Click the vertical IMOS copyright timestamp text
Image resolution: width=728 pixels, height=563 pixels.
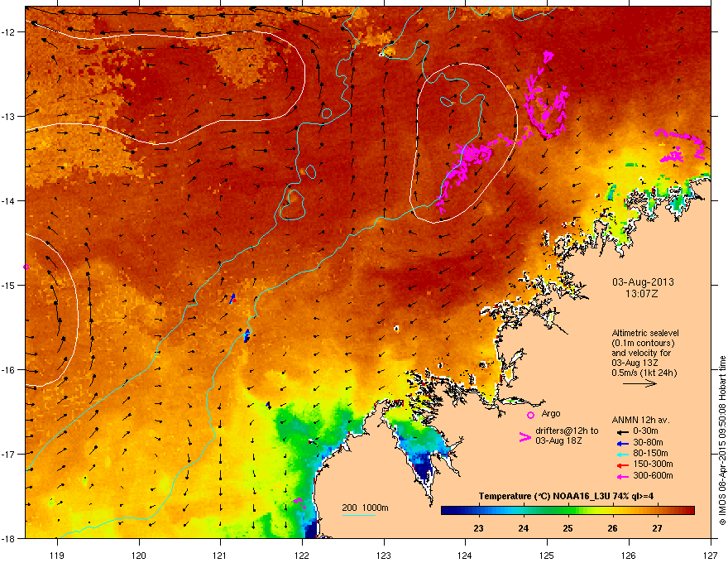pyautogui.click(x=722, y=440)
